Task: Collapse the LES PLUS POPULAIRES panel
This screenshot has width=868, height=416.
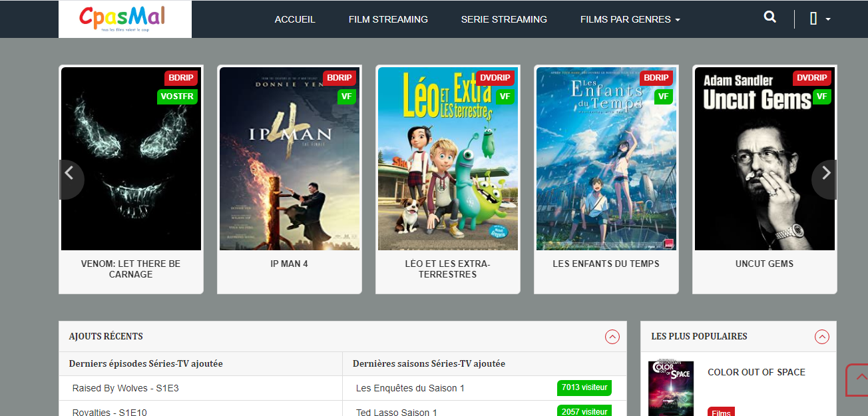Action: (x=822, y=337)
